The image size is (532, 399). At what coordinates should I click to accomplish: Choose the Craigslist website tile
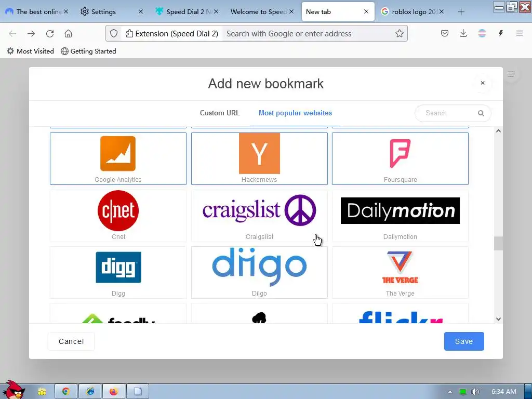click(x=259, y=216)
